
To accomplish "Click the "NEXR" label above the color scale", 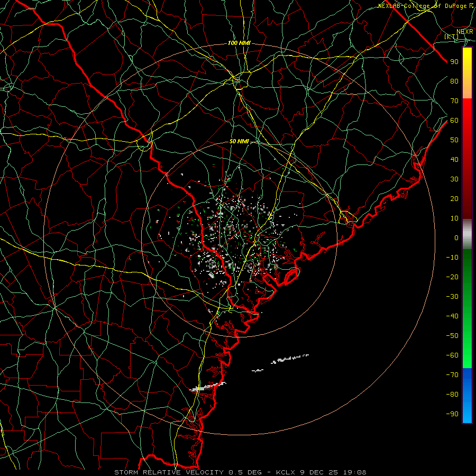I will [465, 31].
